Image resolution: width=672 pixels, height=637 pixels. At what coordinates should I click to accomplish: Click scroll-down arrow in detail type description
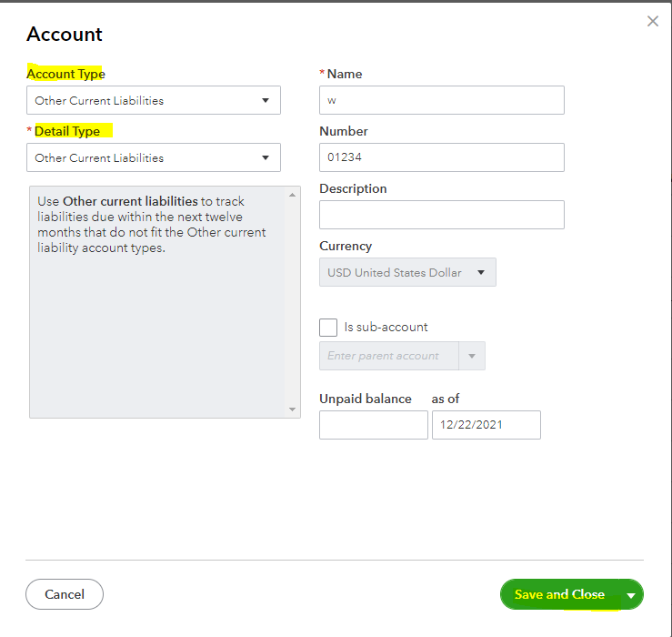[x=293, y=410]
